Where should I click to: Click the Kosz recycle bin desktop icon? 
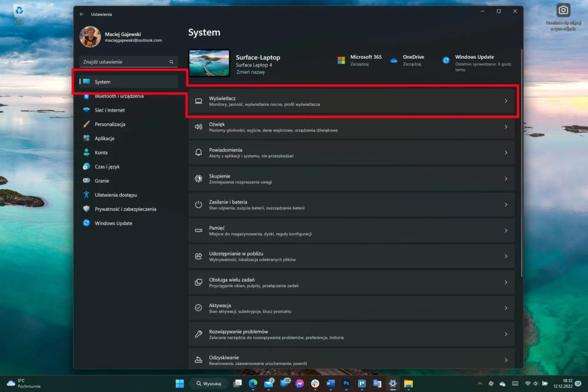click(x=19, y=15)
